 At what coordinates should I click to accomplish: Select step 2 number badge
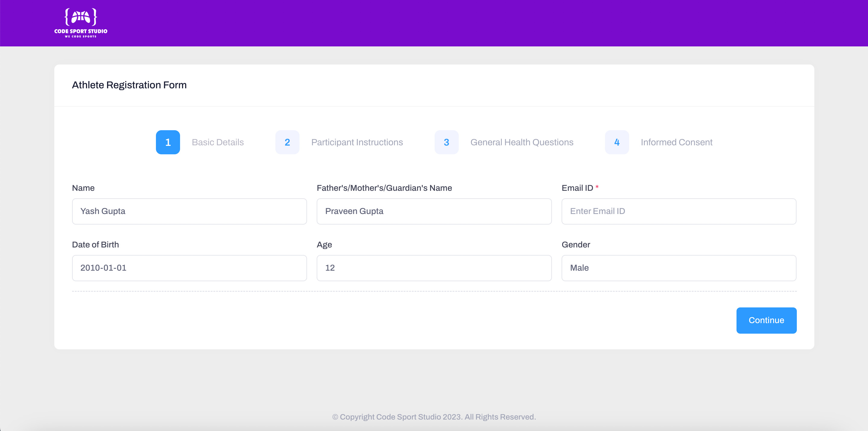287,142
